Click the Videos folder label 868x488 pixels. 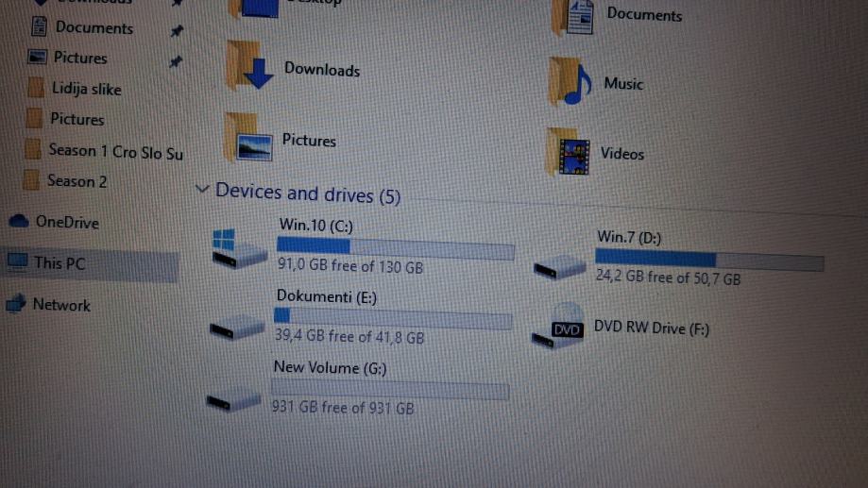pos(622,153)
